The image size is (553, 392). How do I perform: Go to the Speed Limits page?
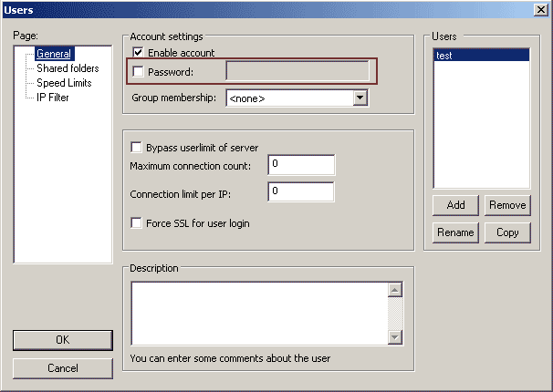coord(64,83)
